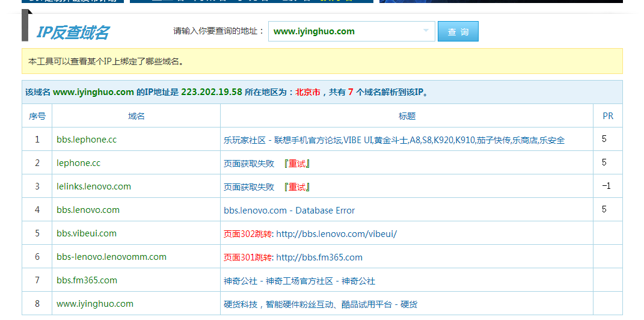The height and width of the screenshot is (320, 644).
Task: Open the 硬货科技 title link
Action: [x=320, y=304]
